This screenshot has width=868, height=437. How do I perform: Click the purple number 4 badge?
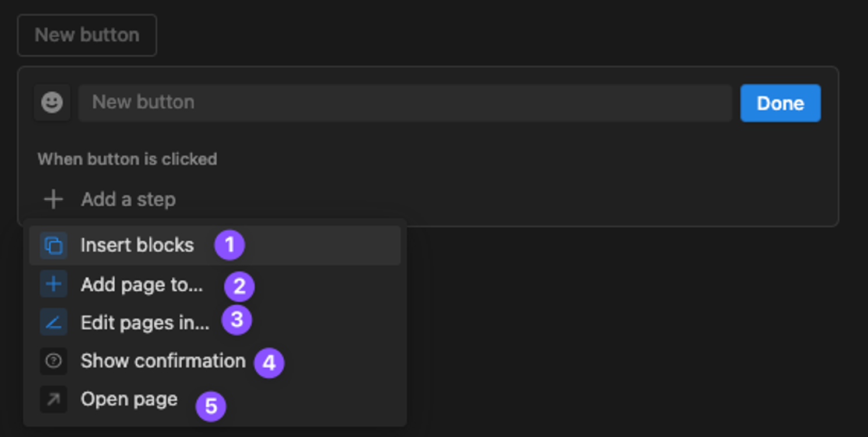(x=269, y=363)
